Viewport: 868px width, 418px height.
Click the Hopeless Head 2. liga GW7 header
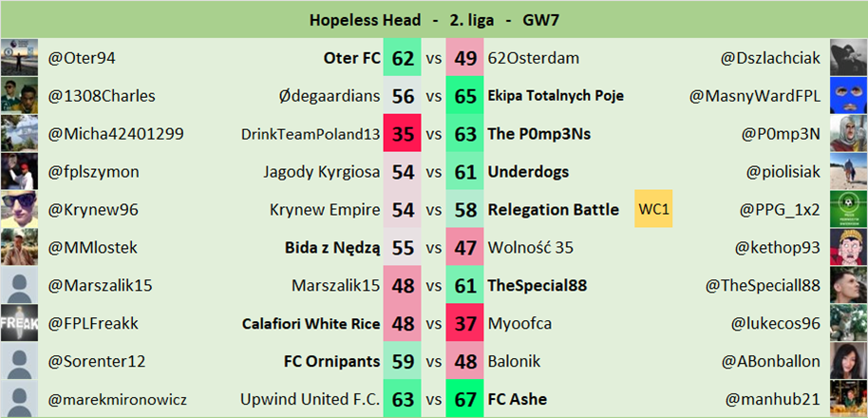point(434,19)
